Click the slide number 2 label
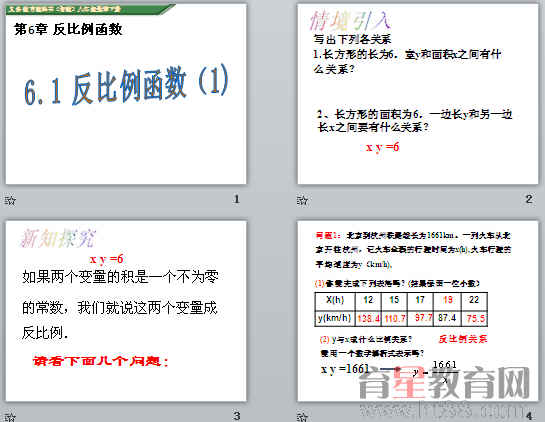545x422 pixels. (529, 199)
